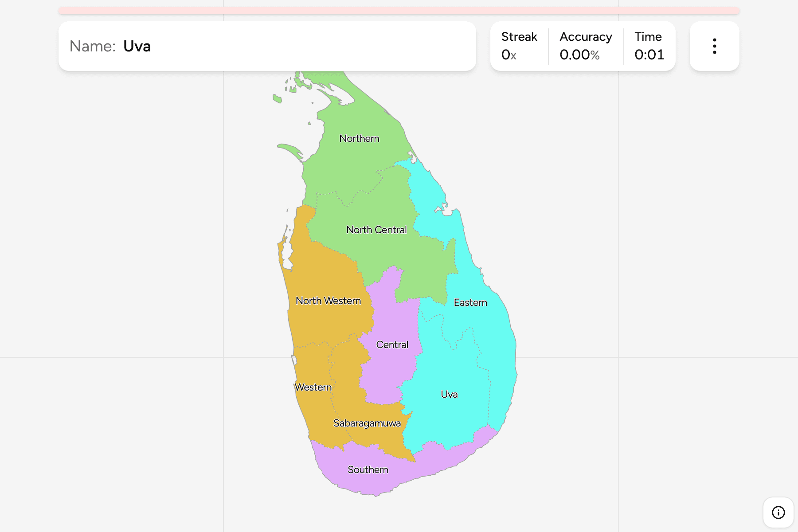The width and height of the screenshot is (798, 532).
Task: Select the Northern province label
Action: pyautogui.click(x=359, y=138)
